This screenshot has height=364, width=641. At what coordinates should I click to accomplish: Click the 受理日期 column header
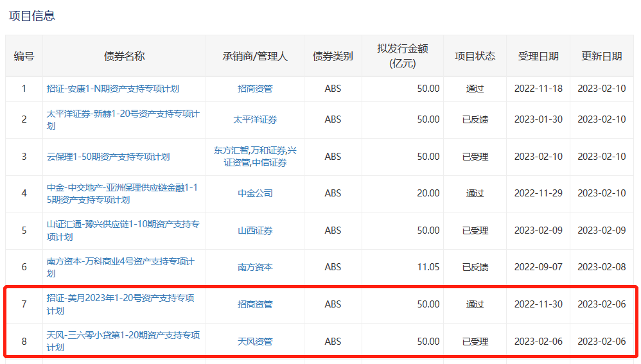click(538, 56)
